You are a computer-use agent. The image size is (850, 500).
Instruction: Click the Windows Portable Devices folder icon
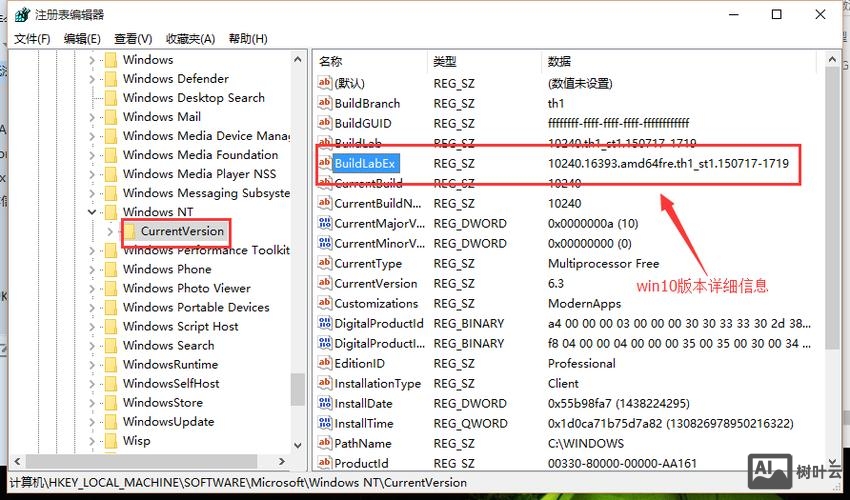click(111, 307)
